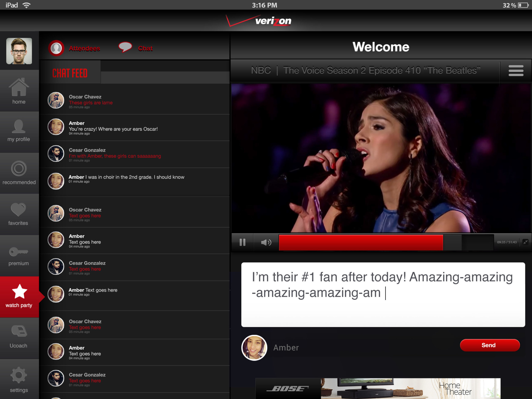Toggle fullscreen on the video player
The height and width of the screenshot is (399, 532).
[x=526, y=242]
